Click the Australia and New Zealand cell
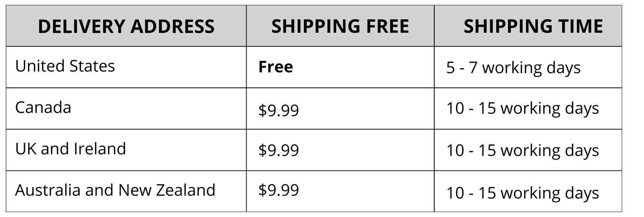This screenshot has height=217, width=644. click(115, 190)
